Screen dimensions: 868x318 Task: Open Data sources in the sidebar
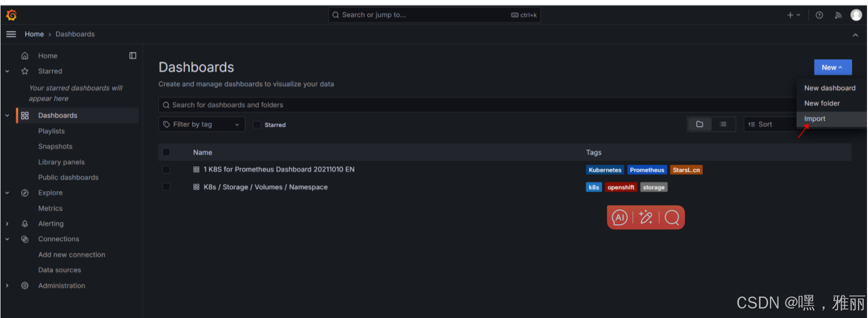click(x=59, y=270)
